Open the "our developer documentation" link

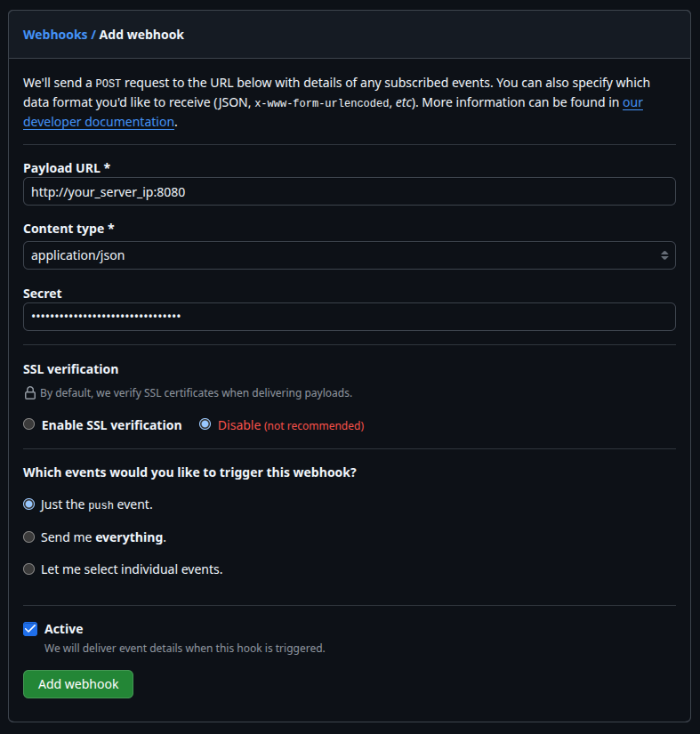[99, 122]
